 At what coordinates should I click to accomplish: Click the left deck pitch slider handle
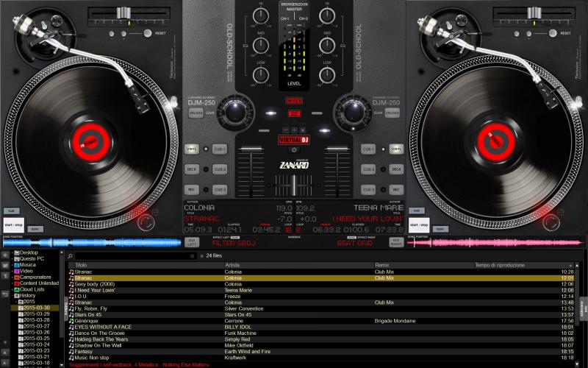click(x=123, y=13)
